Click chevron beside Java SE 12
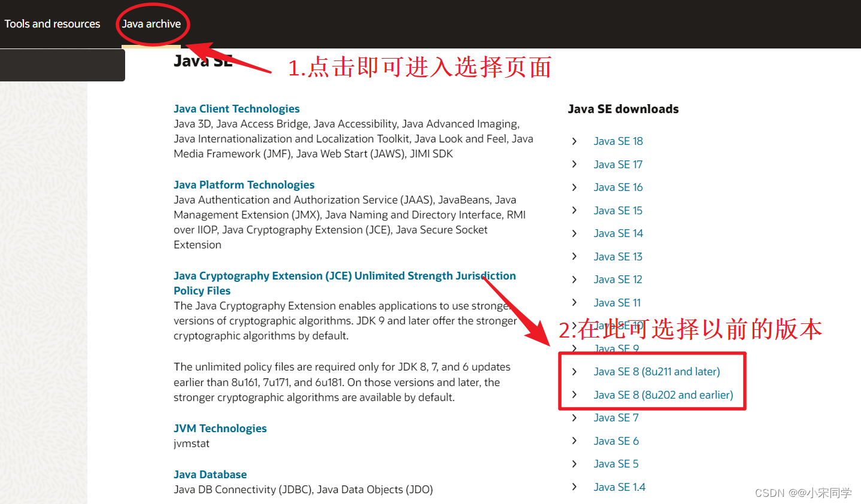This screenshot has height=504, width=861. tap(574, 280)
